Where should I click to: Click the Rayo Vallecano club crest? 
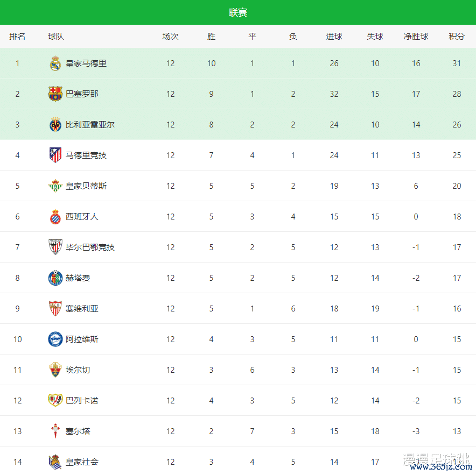pos(55,401)
